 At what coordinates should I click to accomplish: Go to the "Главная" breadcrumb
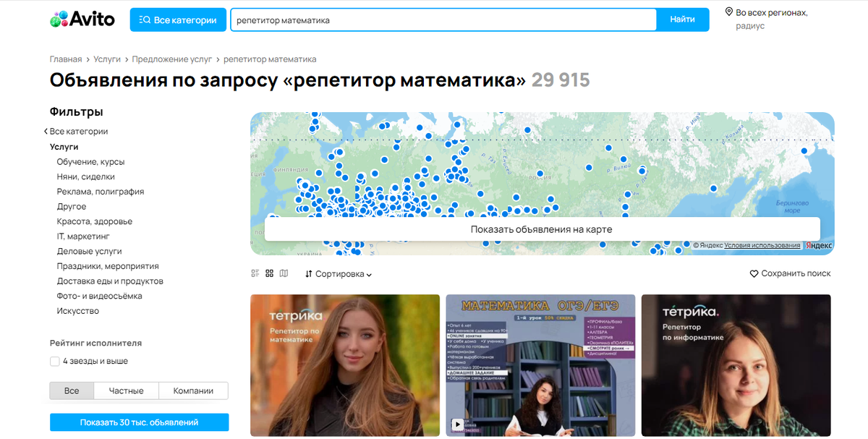tap(66, 59)
